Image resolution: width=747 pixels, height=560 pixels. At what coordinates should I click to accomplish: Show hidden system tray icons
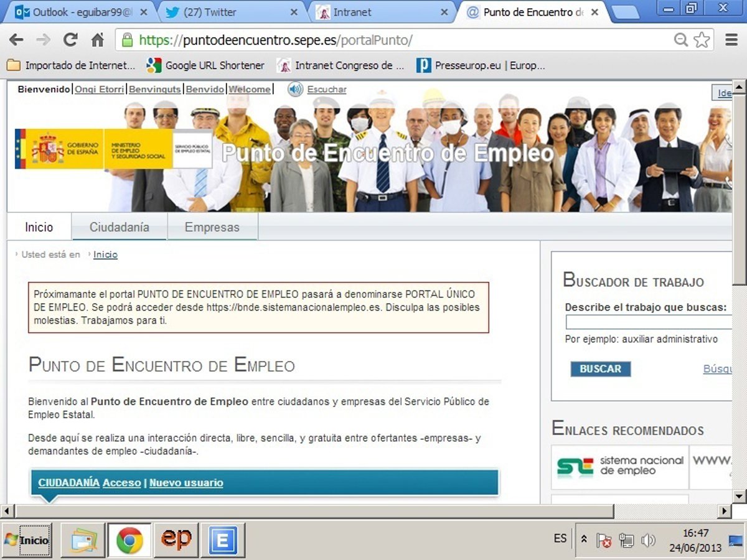click(x=584, y=539)
